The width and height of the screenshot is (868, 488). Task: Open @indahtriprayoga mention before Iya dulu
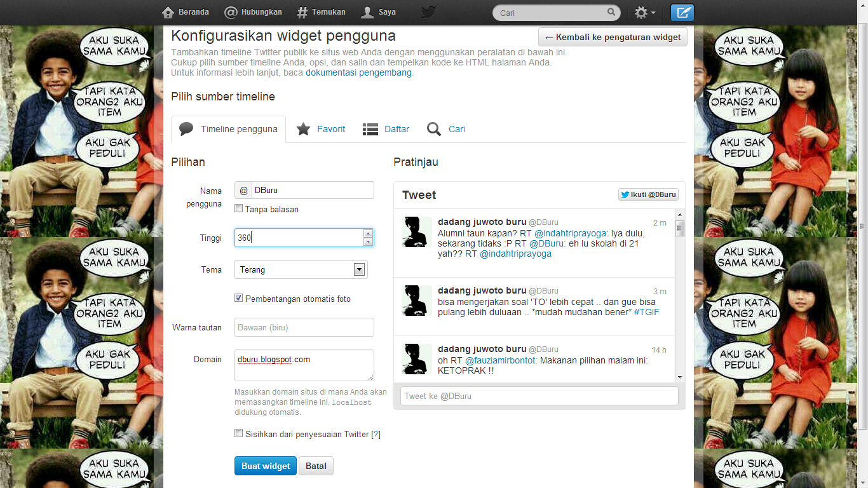571,233
